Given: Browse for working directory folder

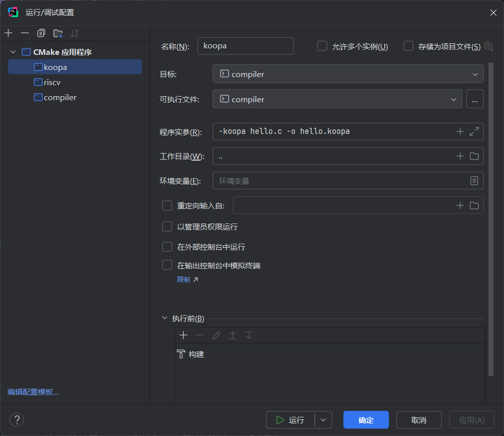Looking at the screenshot, I should click(x=474, y=156).
